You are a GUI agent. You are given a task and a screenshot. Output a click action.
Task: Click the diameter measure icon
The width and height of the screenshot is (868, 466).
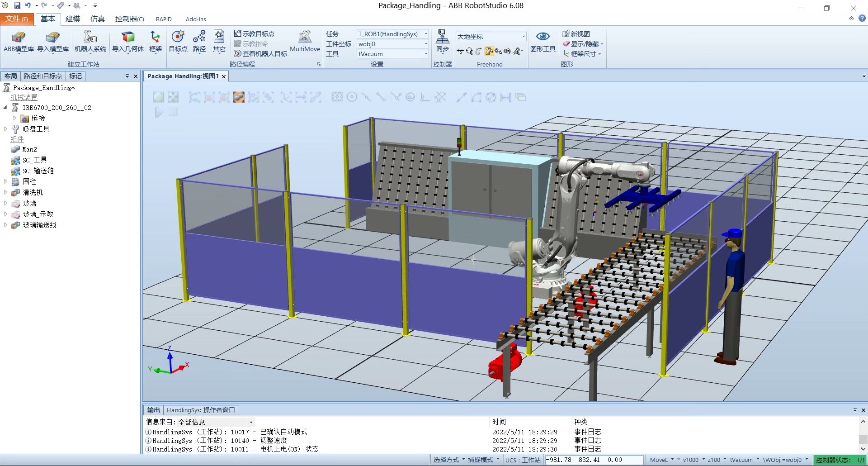click(x=491, y=97)
